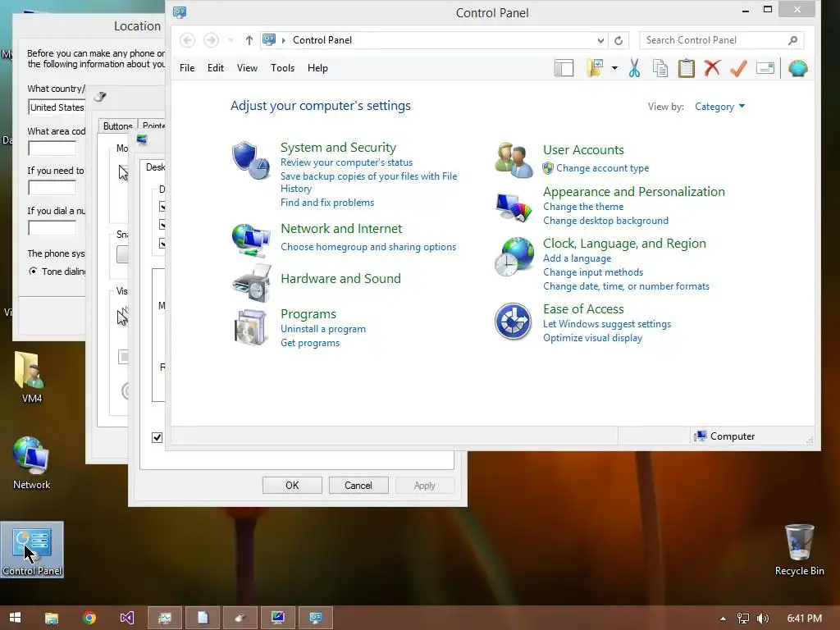
Task: Click the Control Panel address breadcrumb chevron
Action: [x=283, y=40]
